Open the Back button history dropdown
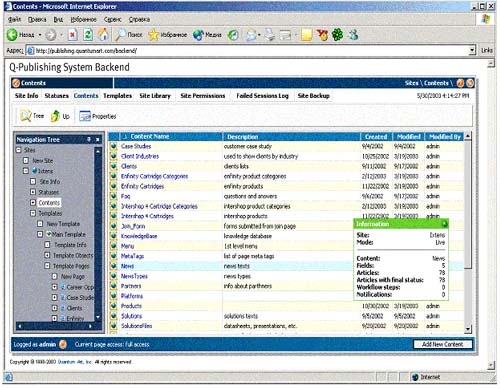The image size is (500, 389). [40, 35]
